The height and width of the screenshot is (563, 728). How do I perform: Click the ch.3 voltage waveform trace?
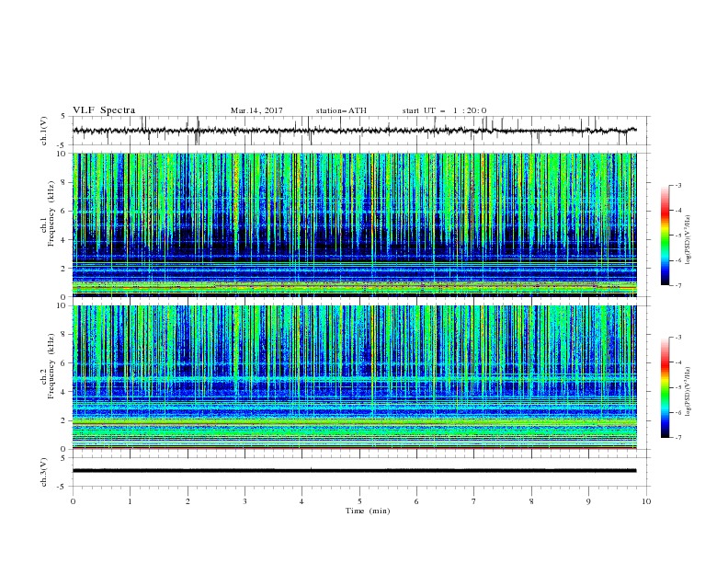[354, 471]
